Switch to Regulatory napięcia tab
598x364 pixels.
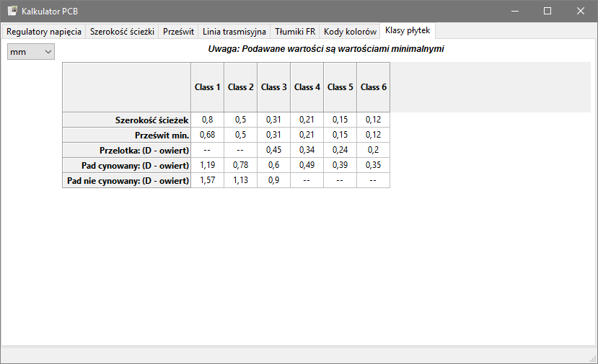pos(44,32)
